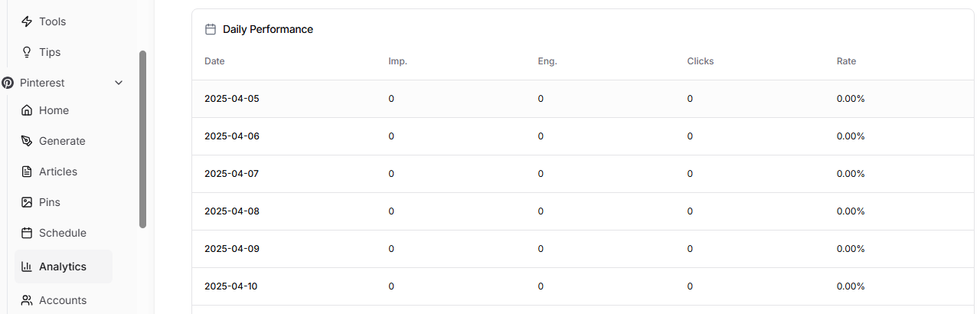Go to the Schedule menu item

tap(64, 233)
